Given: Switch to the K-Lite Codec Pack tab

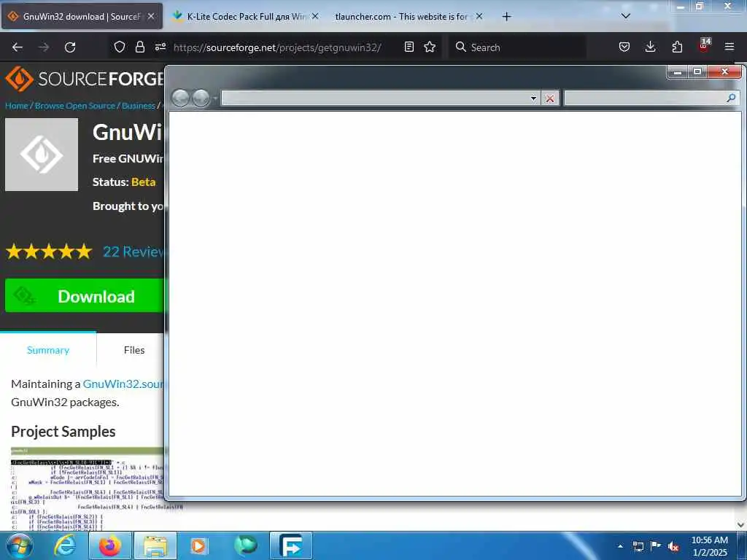Looking at the screenshot, I should pyautogui.click(x=245, y=17).
